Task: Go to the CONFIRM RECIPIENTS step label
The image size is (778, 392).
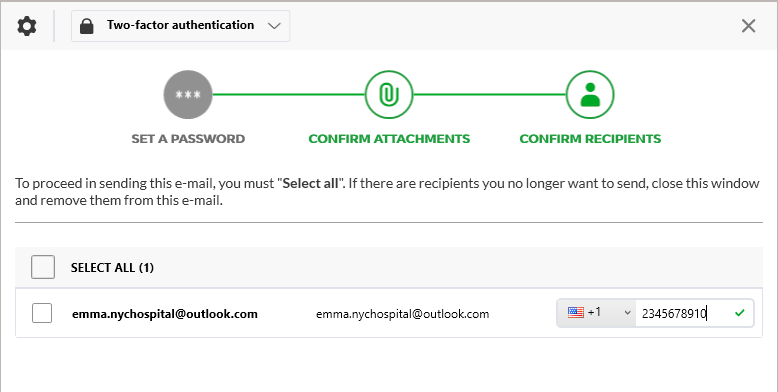Action: [590, 139]
